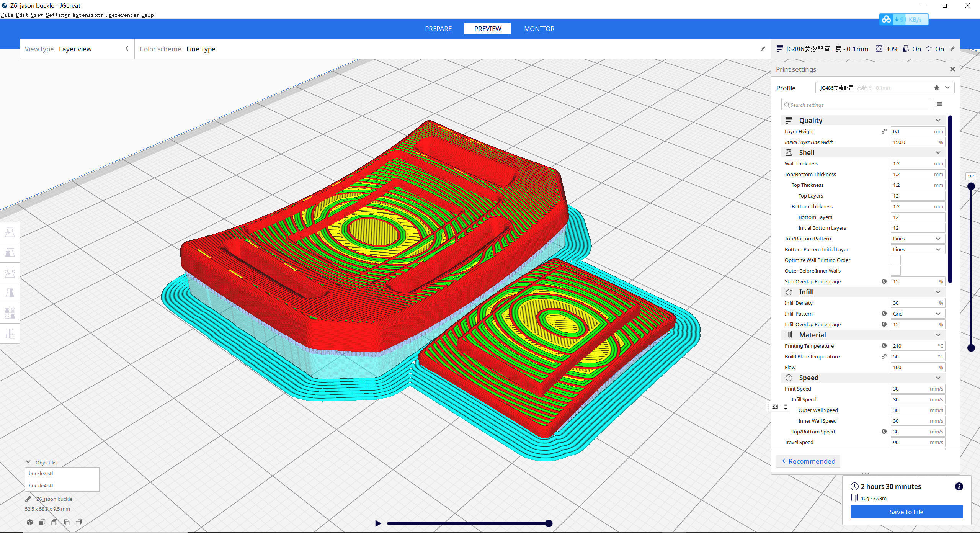Switch to the PREPARE tab

coord(438,29)
